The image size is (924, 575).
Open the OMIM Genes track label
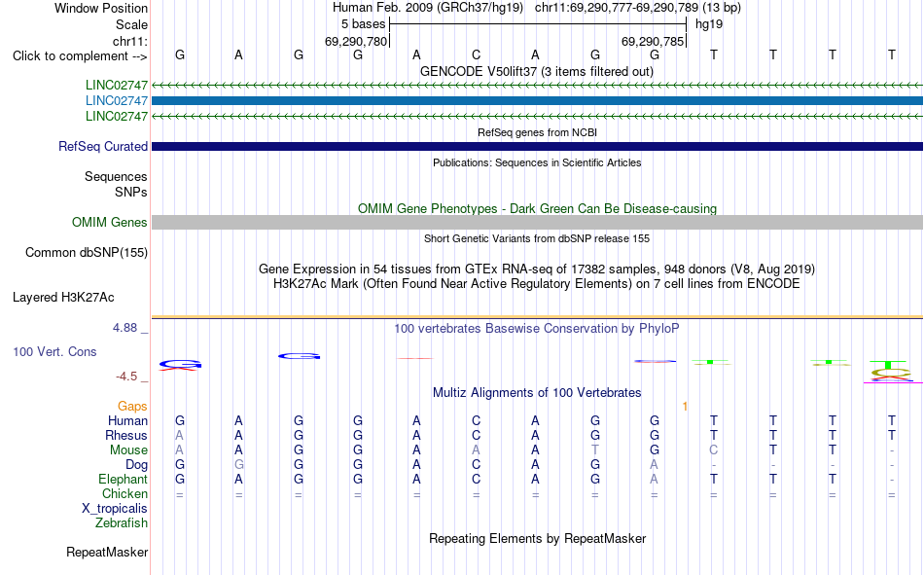(x=109, y=223)
